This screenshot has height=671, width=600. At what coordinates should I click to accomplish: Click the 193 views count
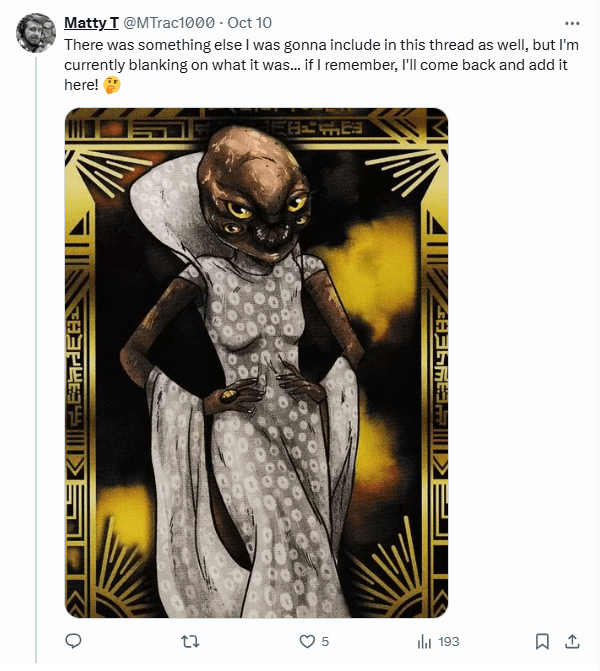[448, 641]
